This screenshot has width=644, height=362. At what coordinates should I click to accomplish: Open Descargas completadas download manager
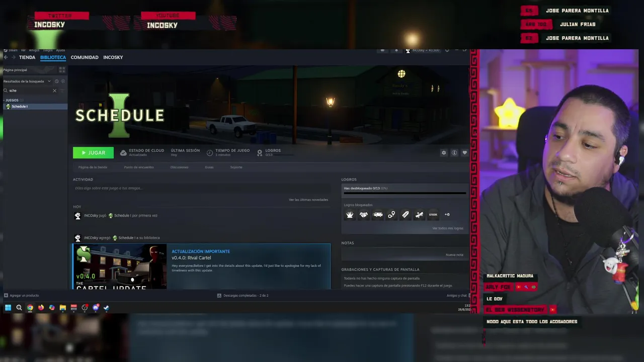243,296
